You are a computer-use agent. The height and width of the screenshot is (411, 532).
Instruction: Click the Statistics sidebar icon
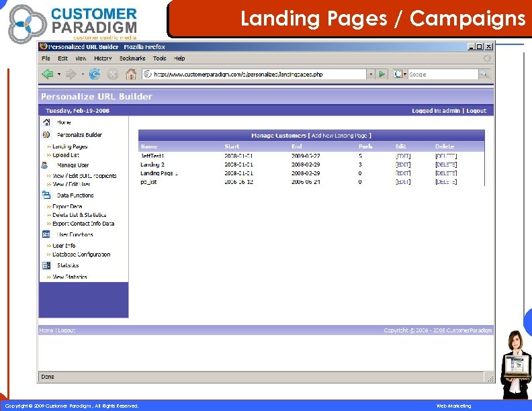46,265
